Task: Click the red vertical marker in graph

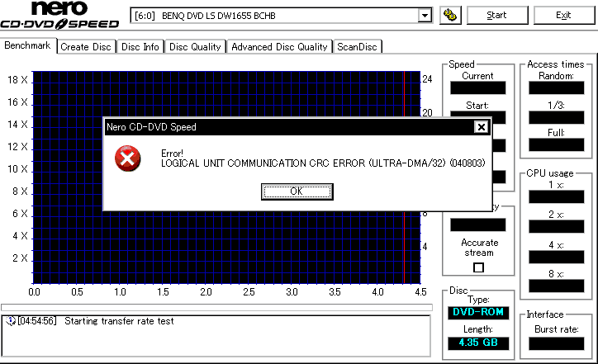Action: (x=404, y=248)
